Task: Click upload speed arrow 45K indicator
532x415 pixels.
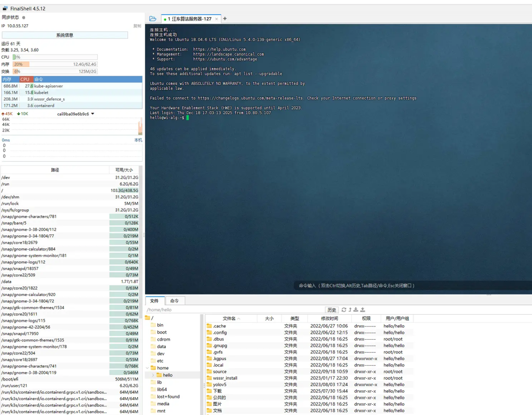Action: pos(7,114)
